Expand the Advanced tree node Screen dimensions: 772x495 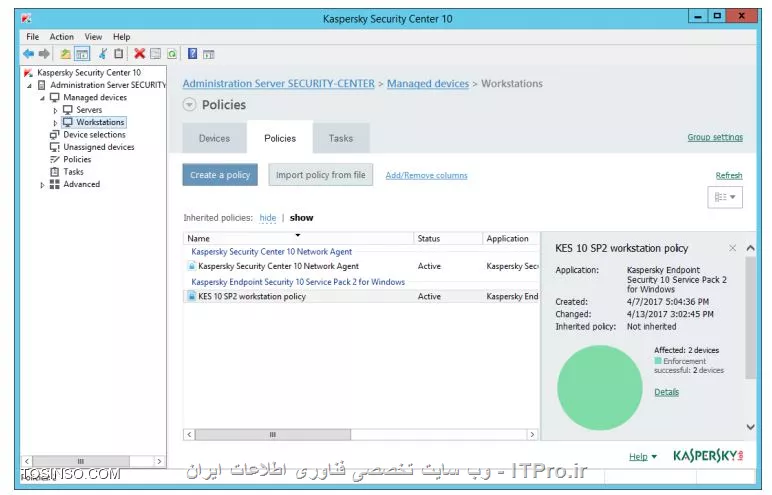pos(42,185)
